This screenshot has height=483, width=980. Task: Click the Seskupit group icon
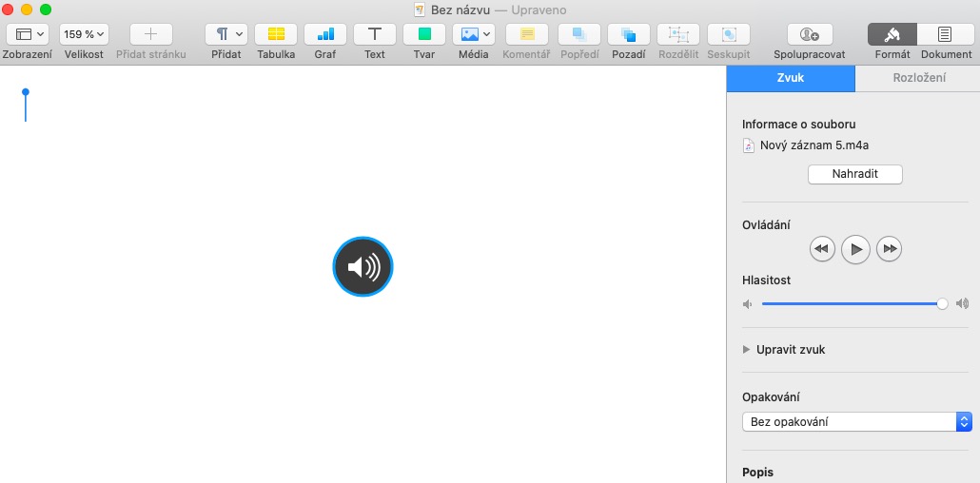pyautogui.click(x=729, y=34)
